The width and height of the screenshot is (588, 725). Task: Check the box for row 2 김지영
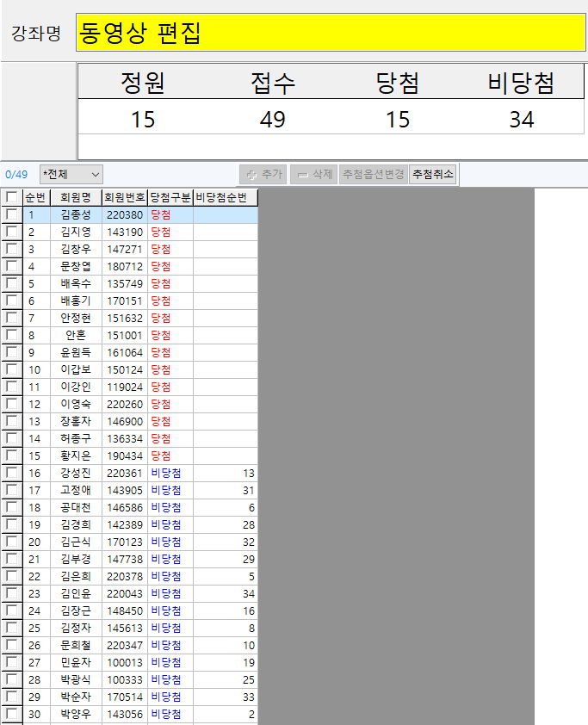point(11,232)
